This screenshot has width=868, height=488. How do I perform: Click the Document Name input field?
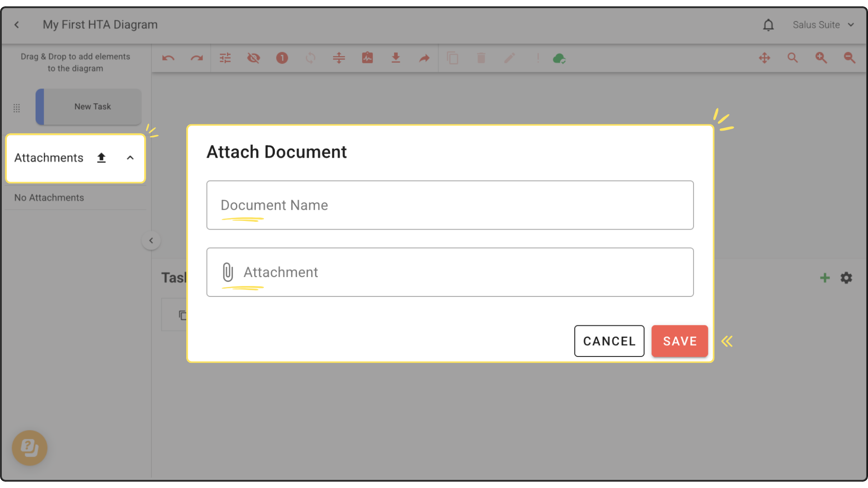[x=450, y=205]
